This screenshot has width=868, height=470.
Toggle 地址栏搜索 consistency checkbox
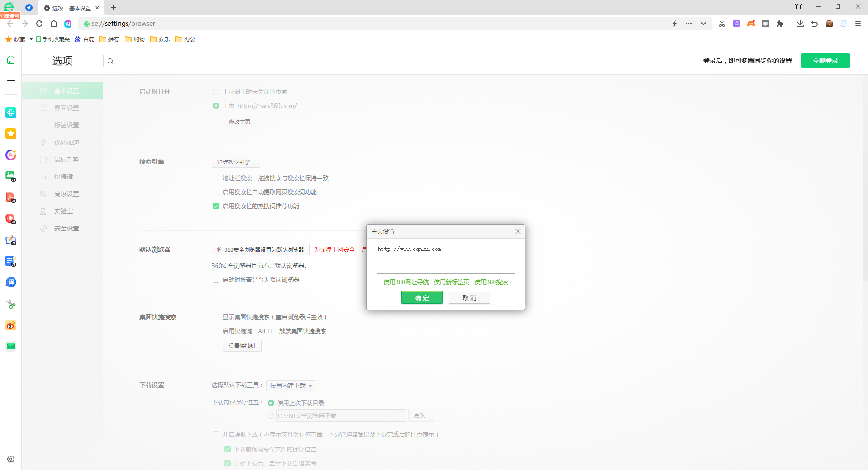(x=216, y=178)
